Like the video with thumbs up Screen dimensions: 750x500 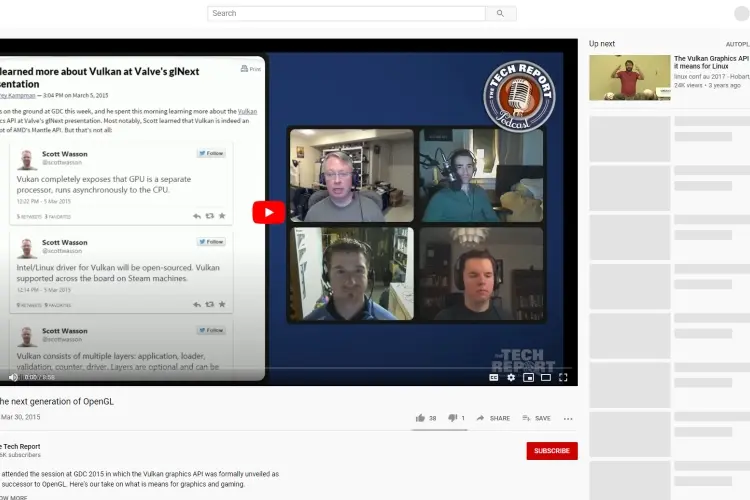click(x=426, y=418)
